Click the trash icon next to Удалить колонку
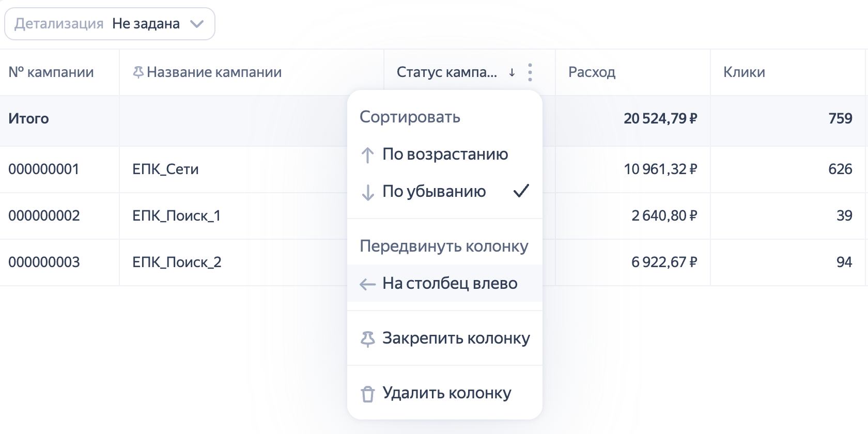Screen dimensions: 868x434 (367, 394)
